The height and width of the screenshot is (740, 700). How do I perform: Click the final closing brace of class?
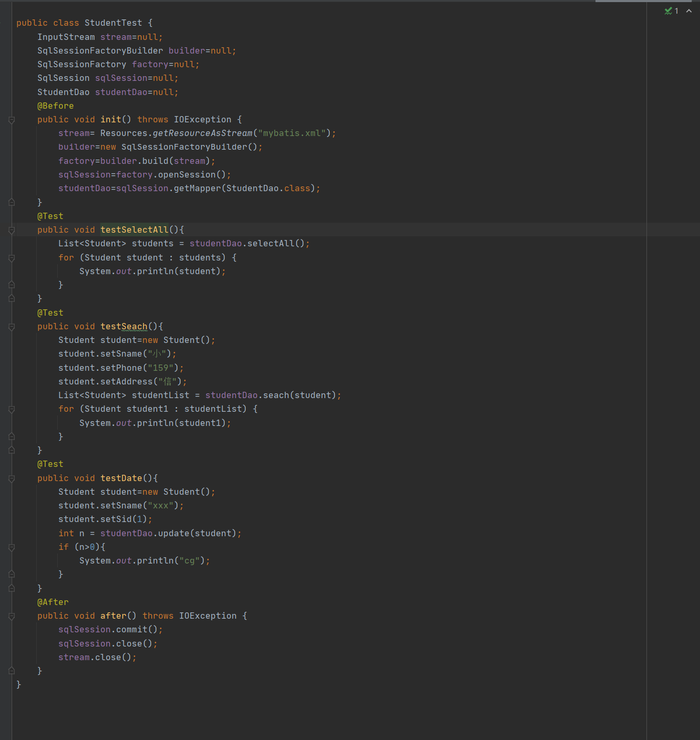click(x=18, y=685)
